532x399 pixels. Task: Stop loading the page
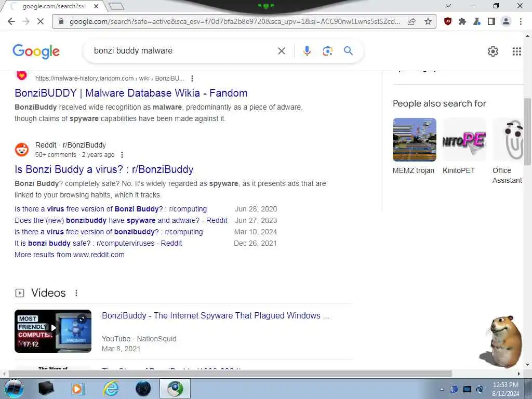[x=41, y=21]
